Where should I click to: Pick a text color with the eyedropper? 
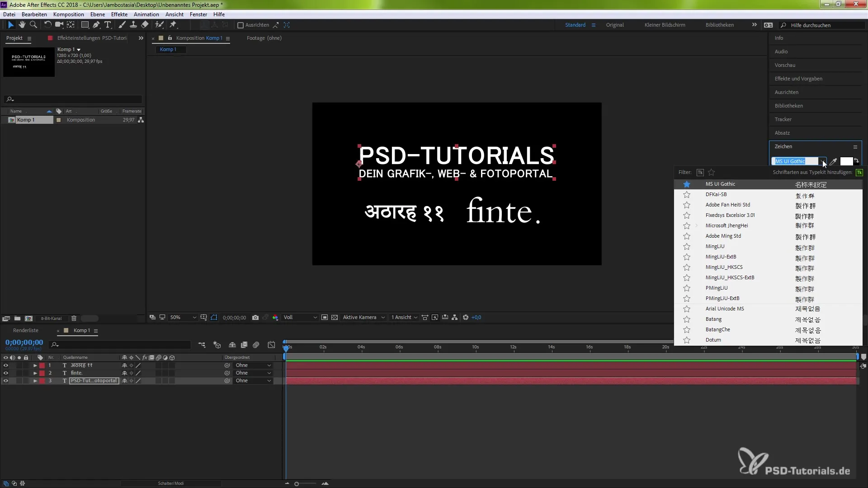click(834, 161)
